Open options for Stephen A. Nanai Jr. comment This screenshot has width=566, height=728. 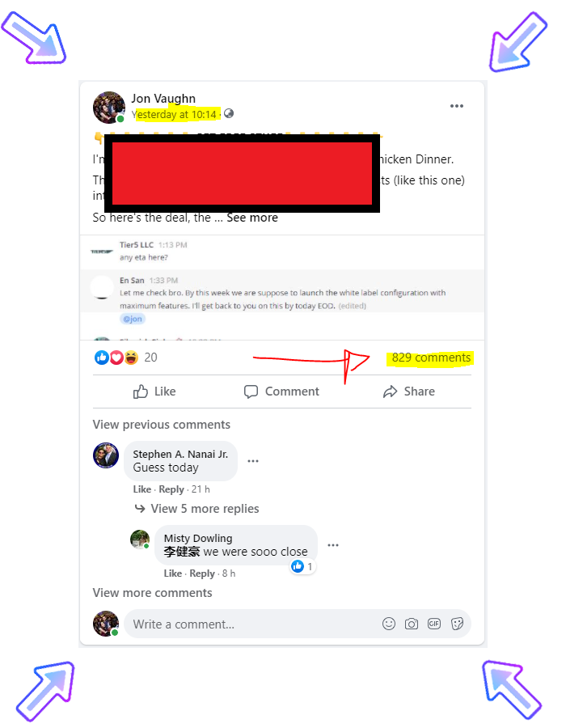click(253, 461)
